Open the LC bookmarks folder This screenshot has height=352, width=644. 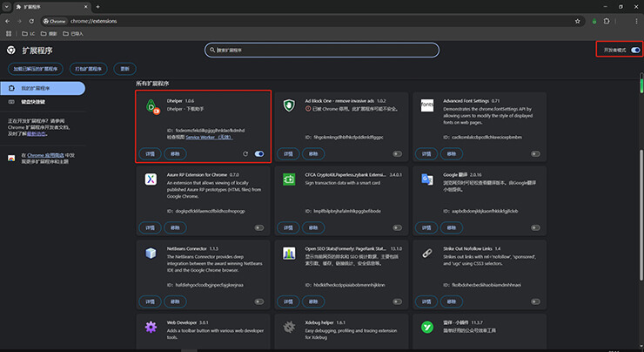(29, 34)
